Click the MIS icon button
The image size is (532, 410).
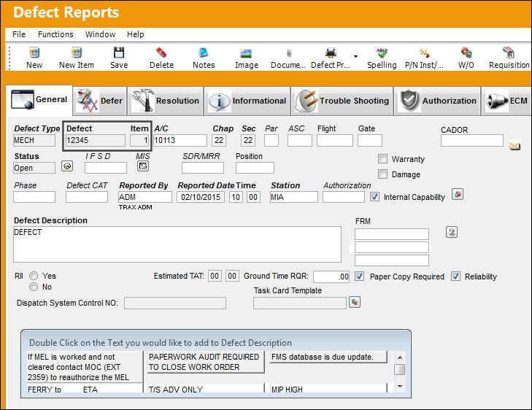coord(143,166)
